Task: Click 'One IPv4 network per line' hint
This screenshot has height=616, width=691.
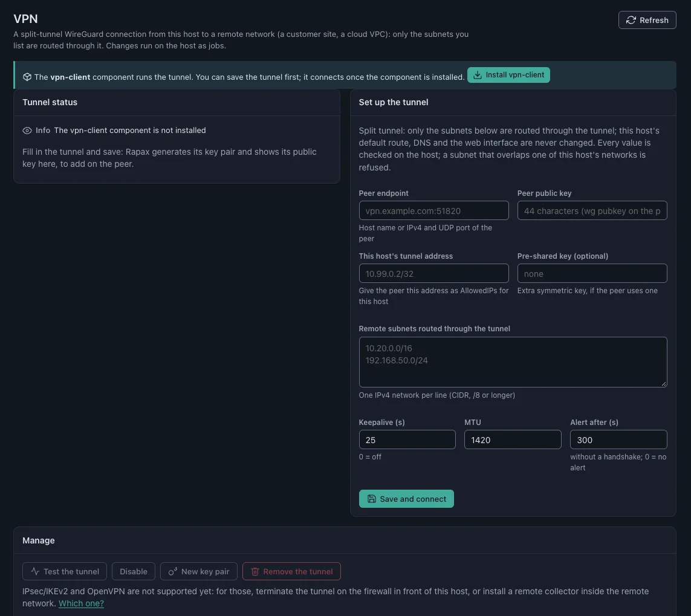Action: [436, 395]
